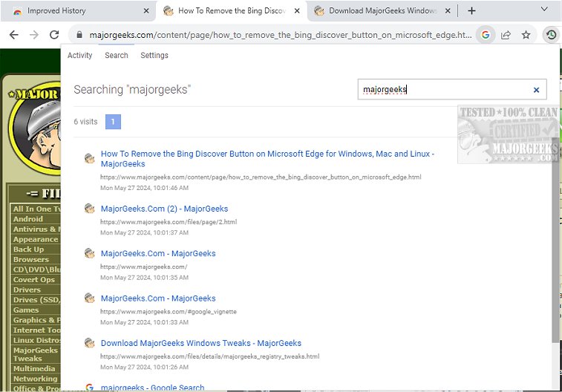The width and height of the screenshot is (562, 392).
Task: Open Download MajorGeeks Windows Tweaks link
Action: tap(200, 343)
